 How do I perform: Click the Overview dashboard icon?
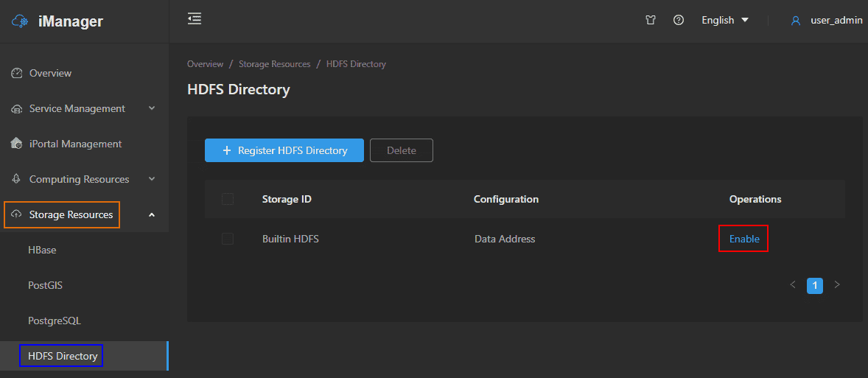coord(17,73)
